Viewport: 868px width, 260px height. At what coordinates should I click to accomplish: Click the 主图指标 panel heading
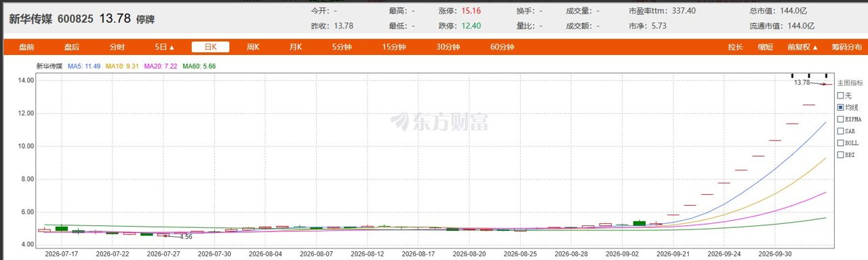point(850,83)
